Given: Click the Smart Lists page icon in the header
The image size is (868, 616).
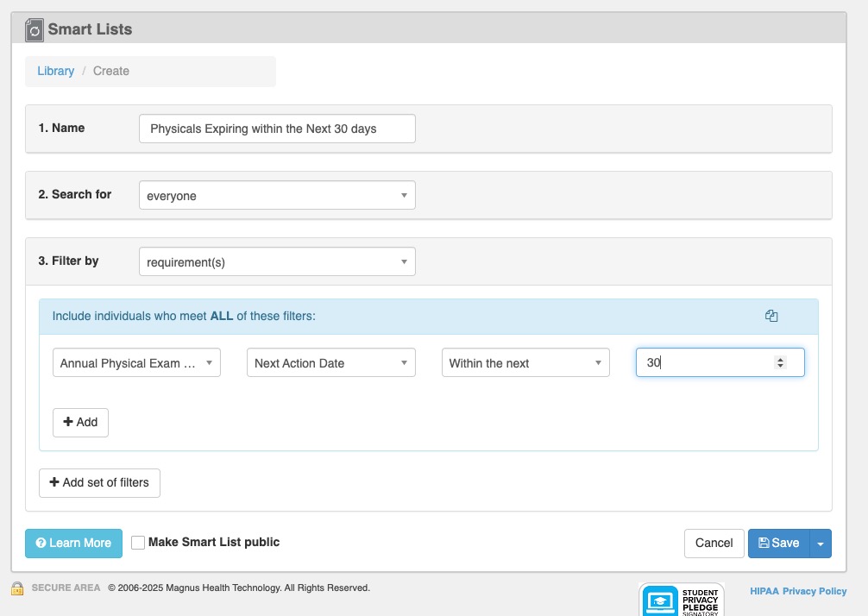Looking at the screenshot, I should coord(35,28).
